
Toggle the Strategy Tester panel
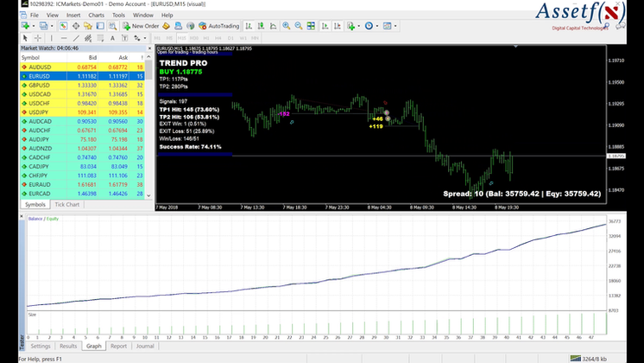pos(112,26)
